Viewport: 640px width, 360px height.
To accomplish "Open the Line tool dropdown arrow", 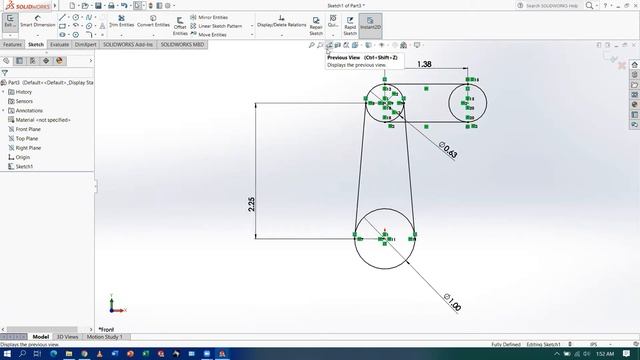I will point(69,17).
